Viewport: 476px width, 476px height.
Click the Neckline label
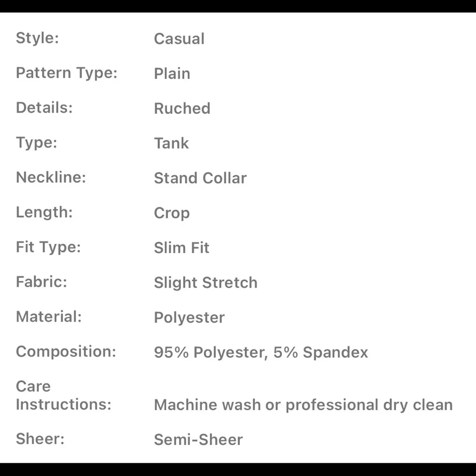(x=51, y=177)
